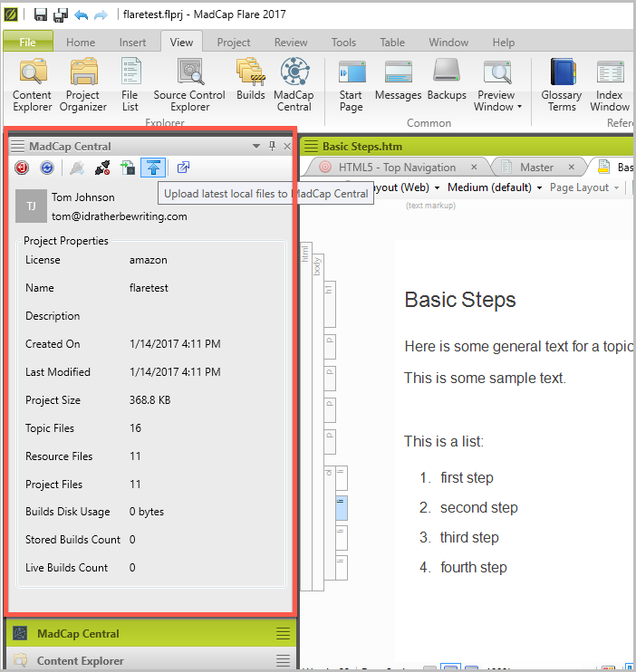Click the 'fourth step' list item
This screenshot has height=672, width=636.
[x=474, y=567]
